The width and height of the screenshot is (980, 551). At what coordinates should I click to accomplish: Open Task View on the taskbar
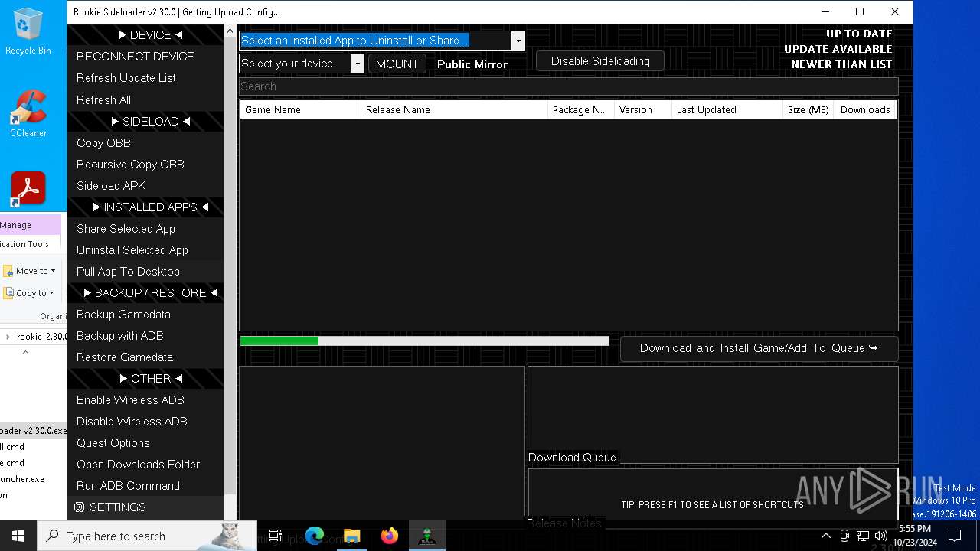pos(276,536)
